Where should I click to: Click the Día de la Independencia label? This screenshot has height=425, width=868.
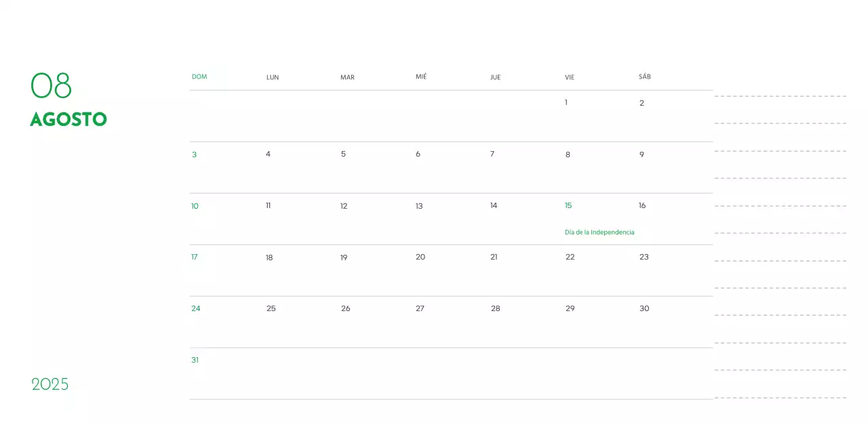(x=599, y=232)
